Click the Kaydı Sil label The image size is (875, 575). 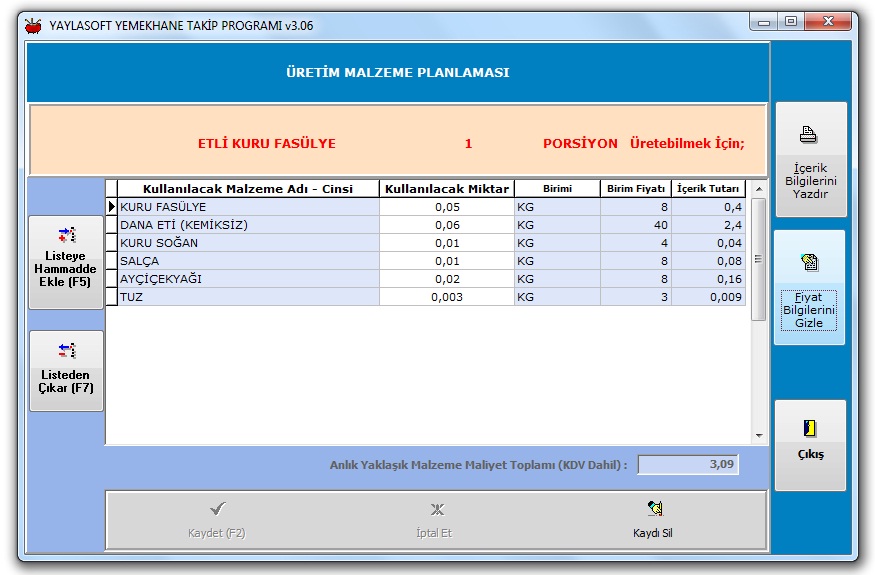click(652, 533)
